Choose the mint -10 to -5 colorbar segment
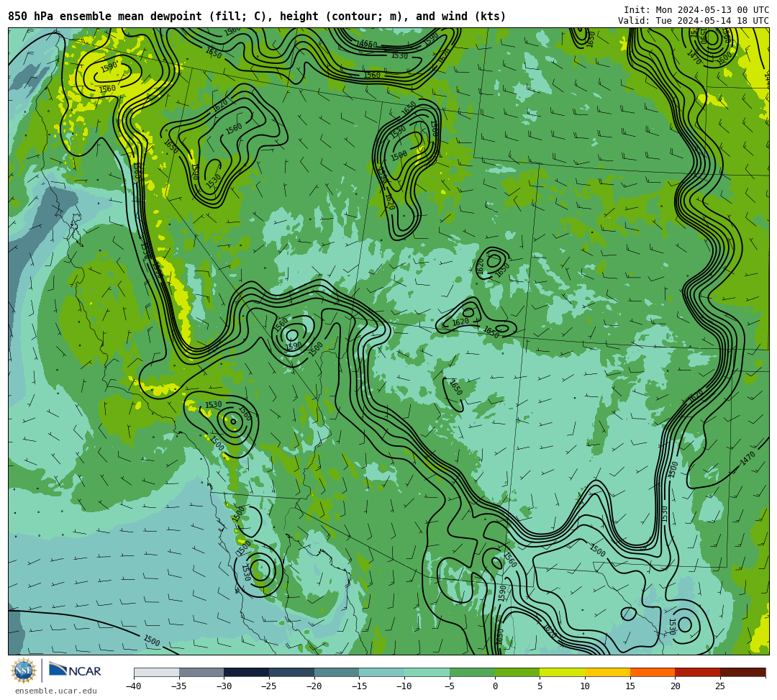The width and height of the screenshot is (777, 700). 427,672
